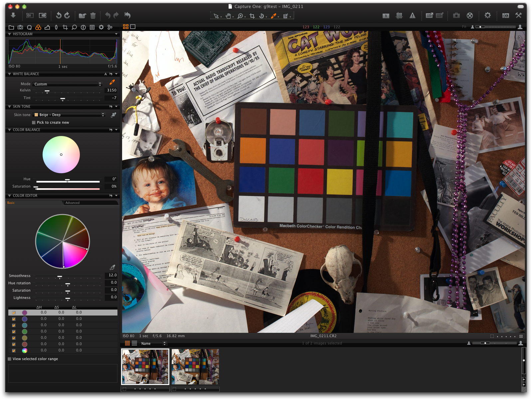Viewport: 532px width, 400px height.
Task: Open the Metadata info tool tab
Action: [83, 27]
